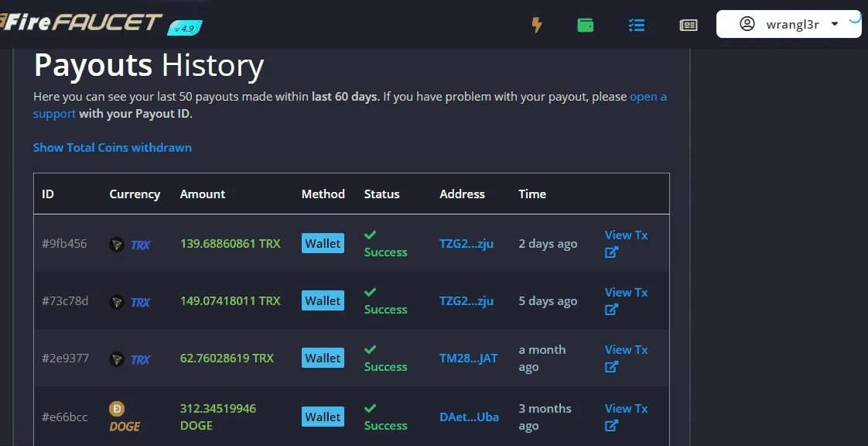Click the v4.9 version badge
868x446 pixels.
(185, 28)
